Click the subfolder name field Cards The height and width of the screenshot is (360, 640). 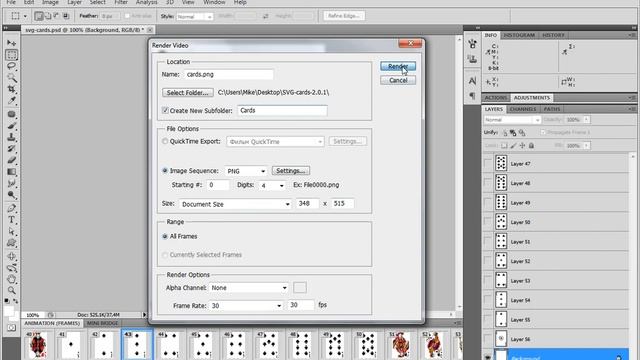(282, 110)
